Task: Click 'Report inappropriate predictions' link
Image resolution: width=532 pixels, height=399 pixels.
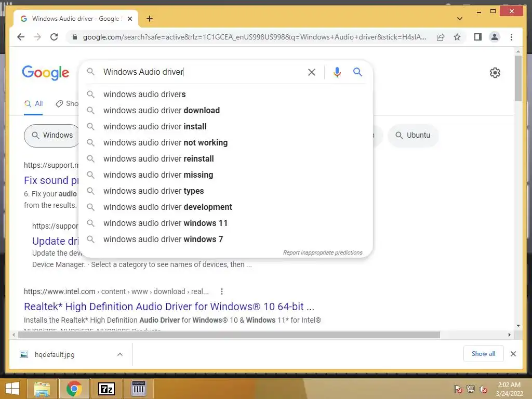Action: point(323,252)
